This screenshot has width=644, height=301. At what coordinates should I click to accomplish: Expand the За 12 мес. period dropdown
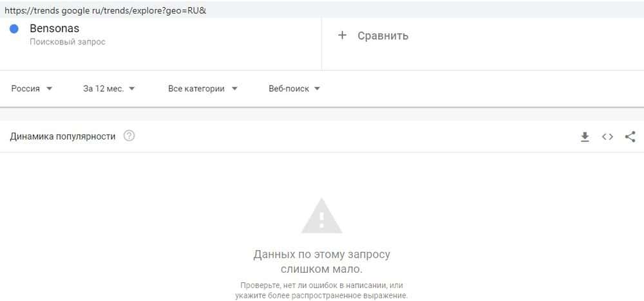(x=109, y=89)
